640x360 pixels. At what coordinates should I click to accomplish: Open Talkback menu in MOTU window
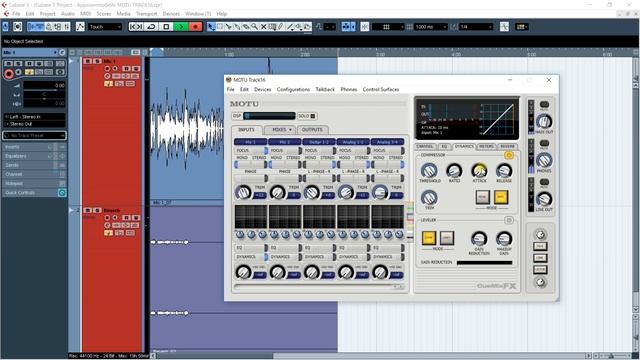coord(325,89)
